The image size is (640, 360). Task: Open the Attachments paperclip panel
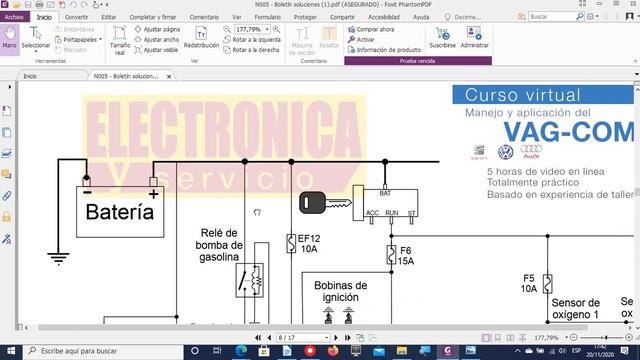point(7,196)
